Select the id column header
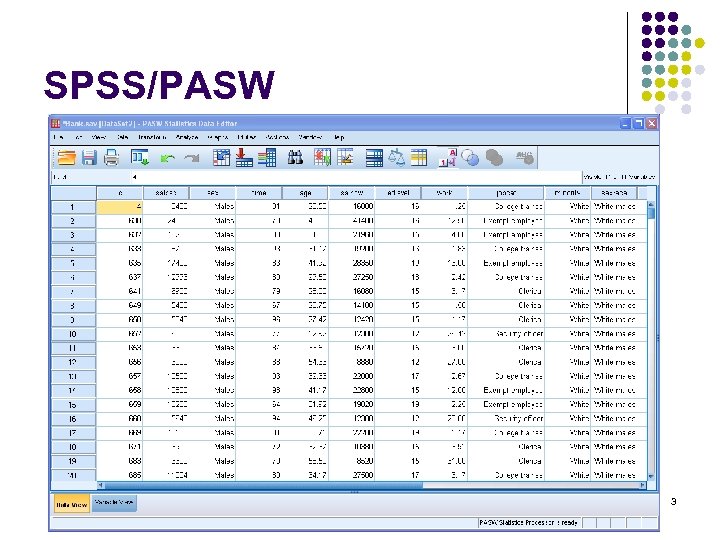The height and width of the screenshot is (540, 720). click(120, 193)
